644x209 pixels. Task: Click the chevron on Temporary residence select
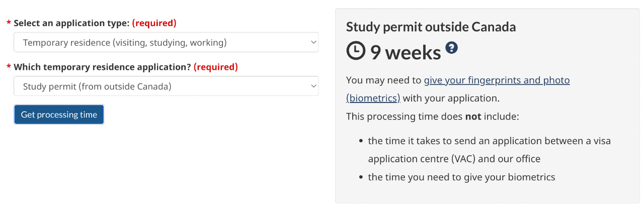point(313,43)
